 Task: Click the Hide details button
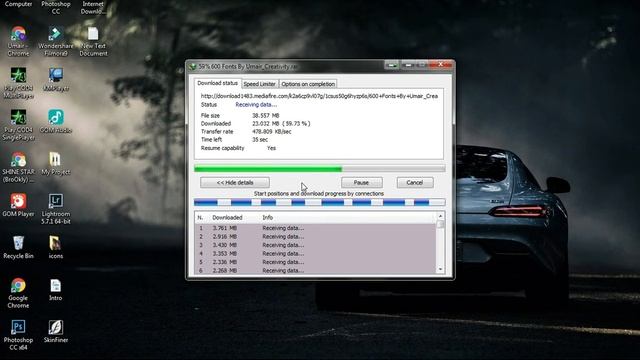pos(235,182)
